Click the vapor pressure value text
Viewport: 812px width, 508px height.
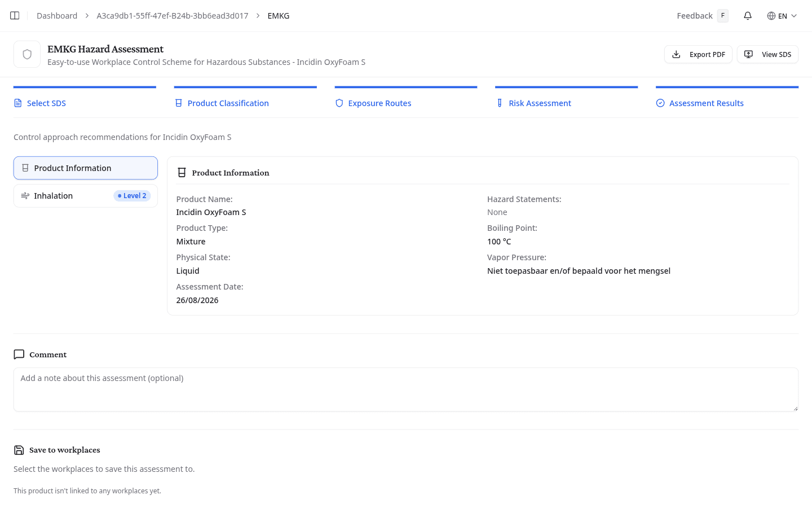(579, 271)
